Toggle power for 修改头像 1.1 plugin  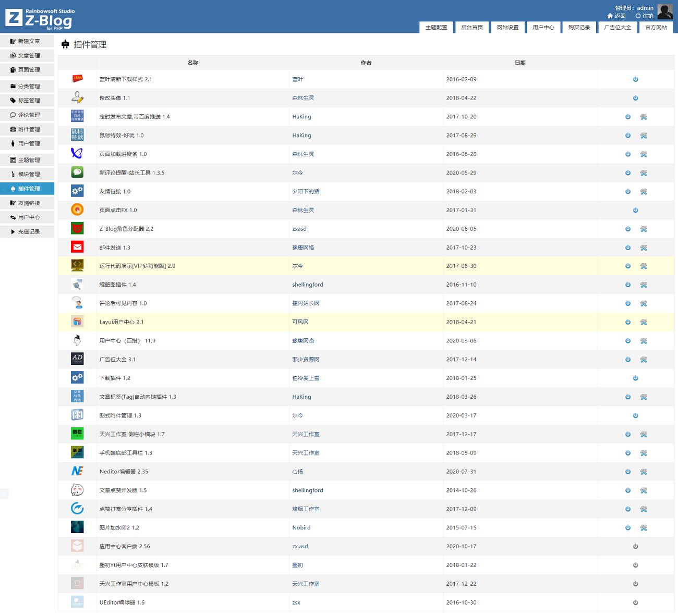pos(635,98)
